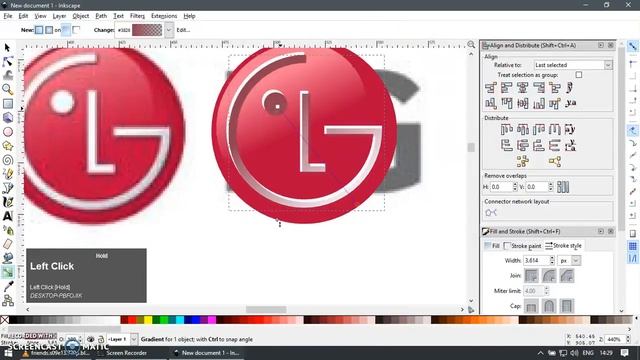Select the Zoom magnifier tool in toolbox

7,89
